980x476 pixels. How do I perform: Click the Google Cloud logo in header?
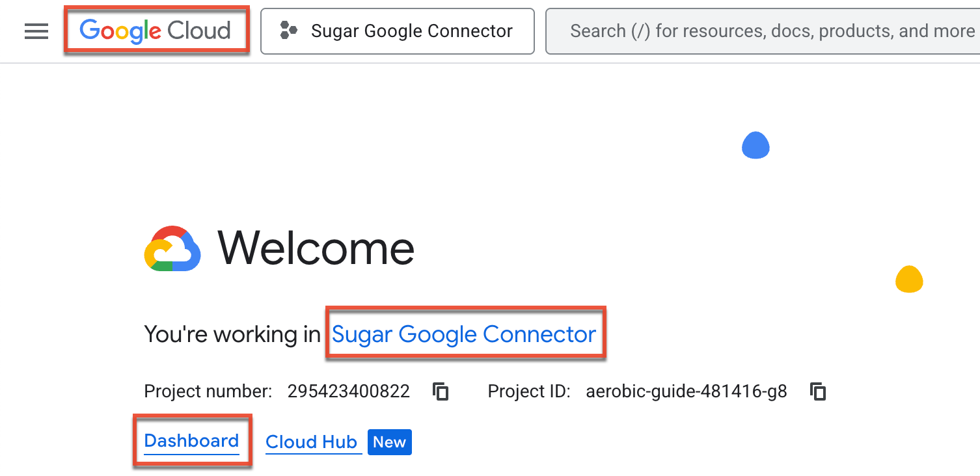pos(156,31)
